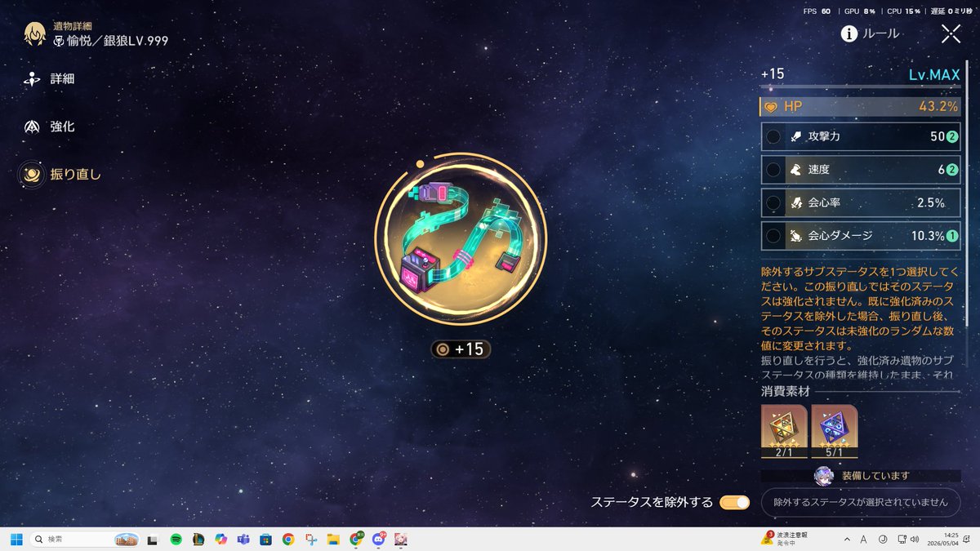Open File Explorer from the taskbar
The height and width of the screenshot is (551, 980).
click(x=333, y=539)
